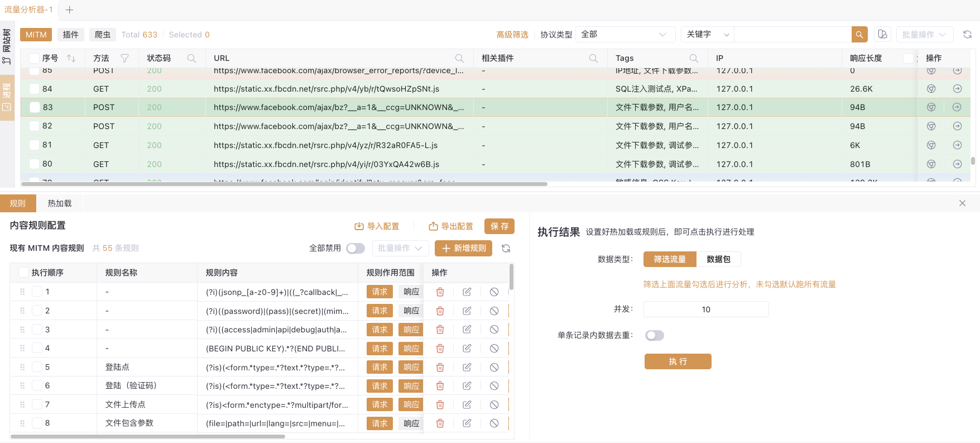Click the search icon in Tags column
Image resolution: width=980 pixels, height=443 pixels.
point(694,58)
